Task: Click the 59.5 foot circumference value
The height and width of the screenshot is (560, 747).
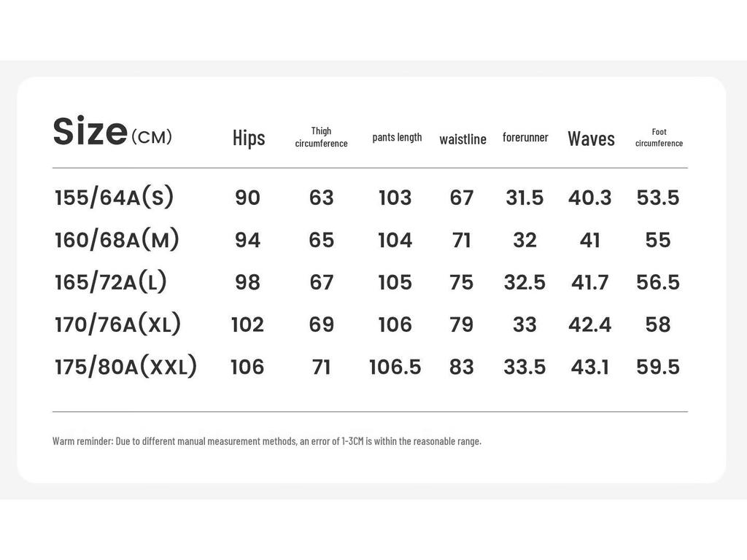Action: pos(658,367)
